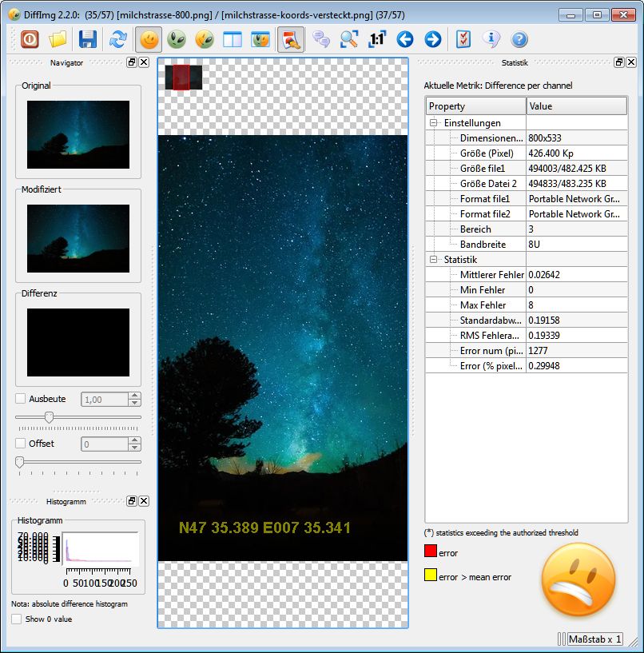The height and width of the screenshot is (653, 644).
Task: Select the Dimensionen row
Action: point(527,137)
